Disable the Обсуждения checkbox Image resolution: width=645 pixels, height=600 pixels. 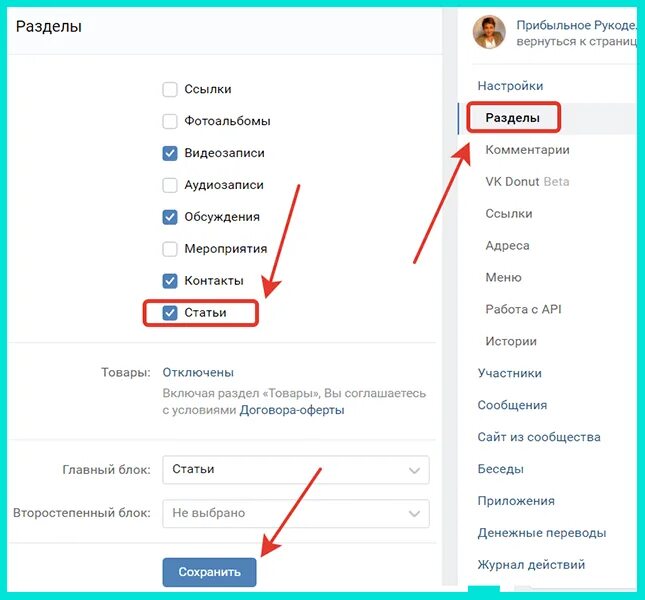tap(170, 217)
